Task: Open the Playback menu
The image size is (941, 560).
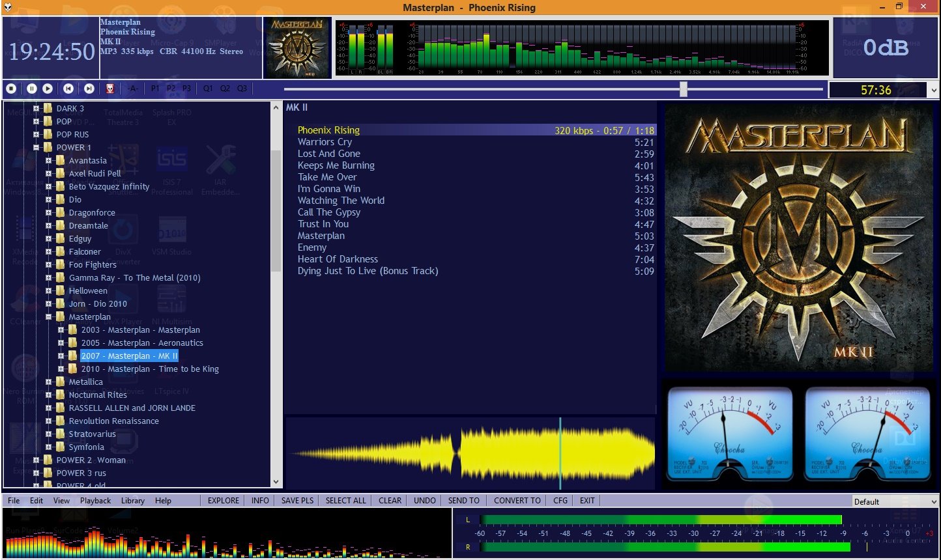Action: click(95, 501)
